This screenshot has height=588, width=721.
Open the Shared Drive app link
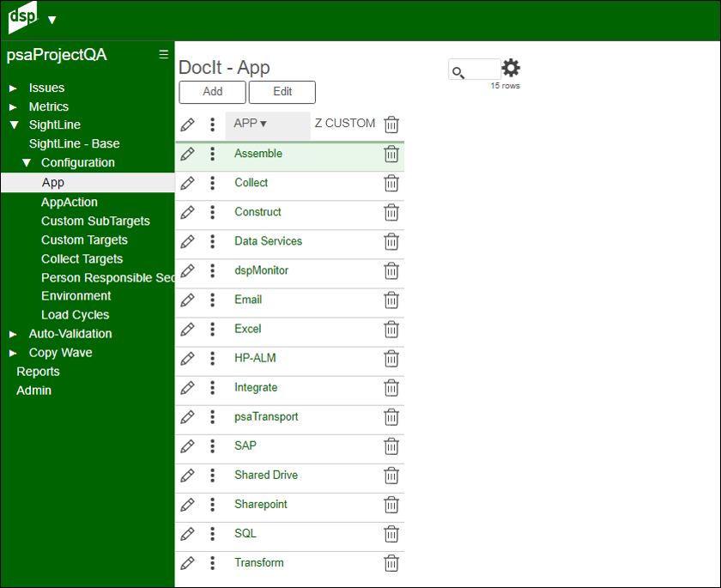266,475
